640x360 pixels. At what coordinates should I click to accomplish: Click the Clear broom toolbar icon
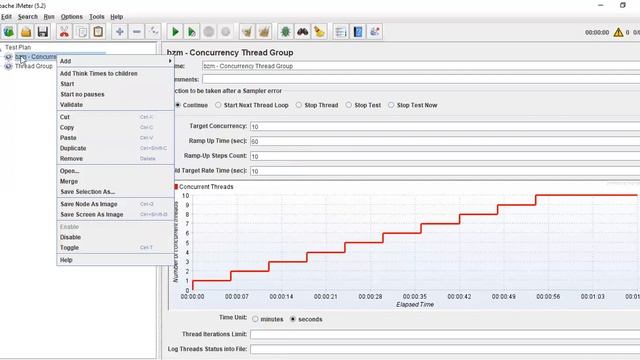247,31
